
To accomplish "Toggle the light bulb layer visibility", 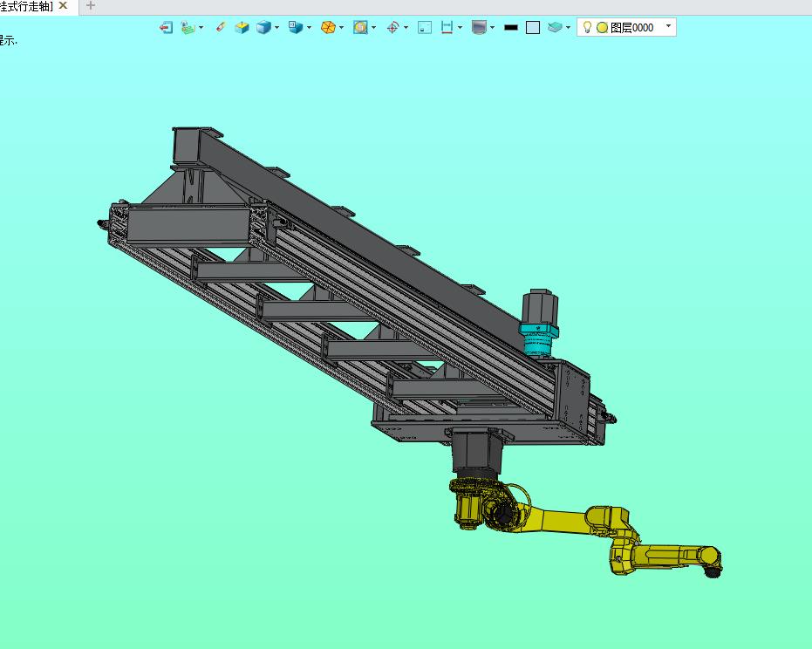I will [587, 27].
